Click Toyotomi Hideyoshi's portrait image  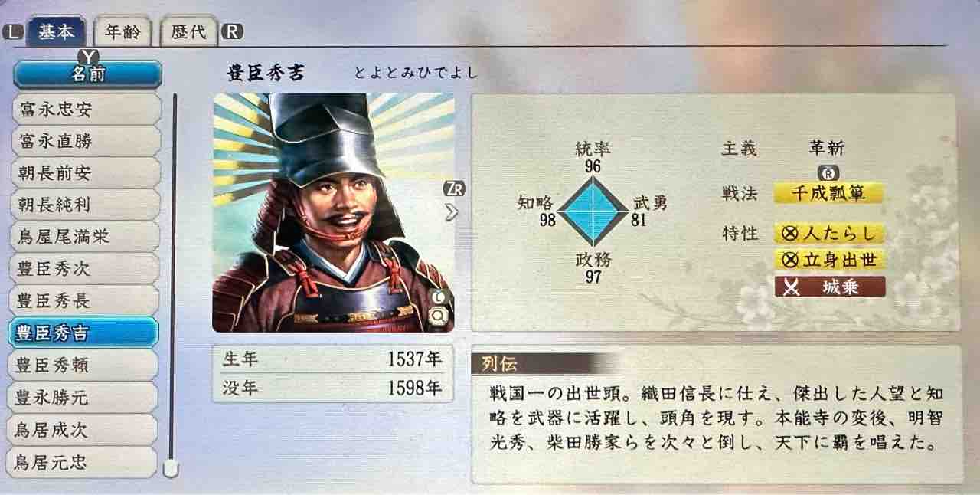point(333,213)
